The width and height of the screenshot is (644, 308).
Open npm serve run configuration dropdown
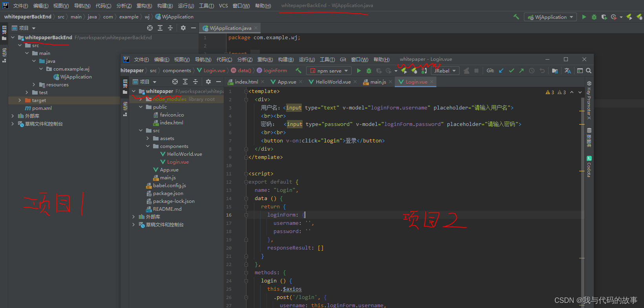tap(328, 71)
